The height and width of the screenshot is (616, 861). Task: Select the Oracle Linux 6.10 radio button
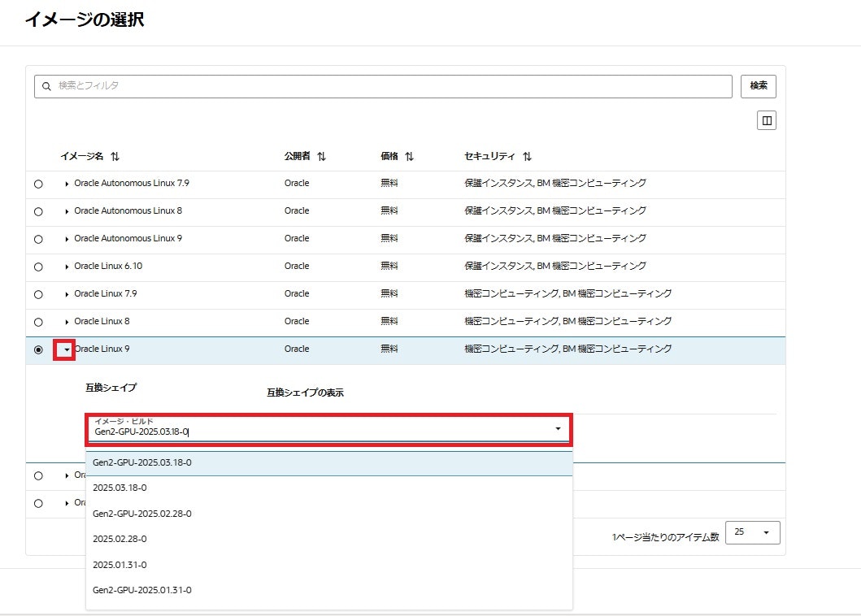pos(38,267)
